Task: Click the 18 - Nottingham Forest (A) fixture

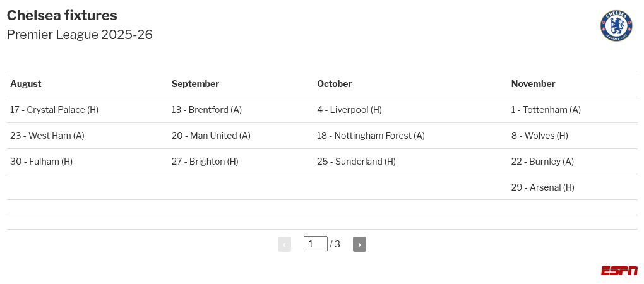Action: tap(371, 136)
